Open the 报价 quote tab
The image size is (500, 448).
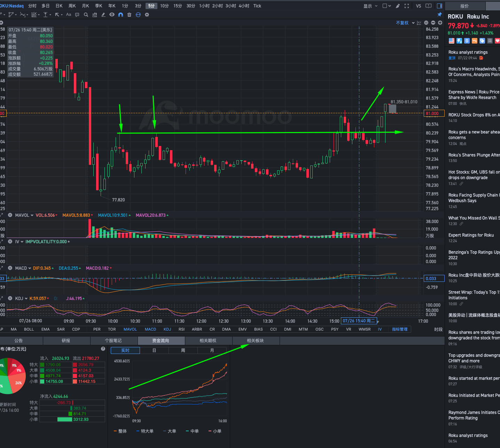(464, 6)
